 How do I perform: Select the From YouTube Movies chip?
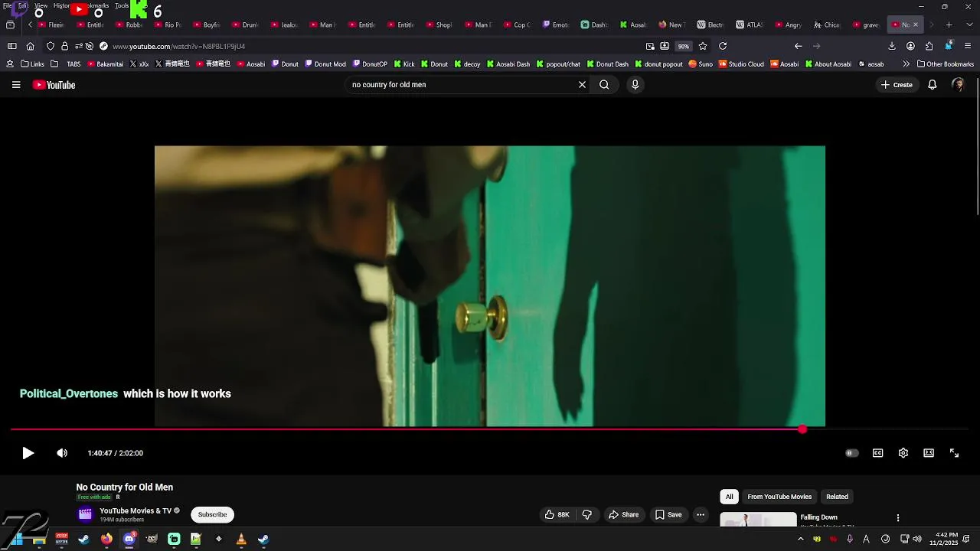[779, 497]
